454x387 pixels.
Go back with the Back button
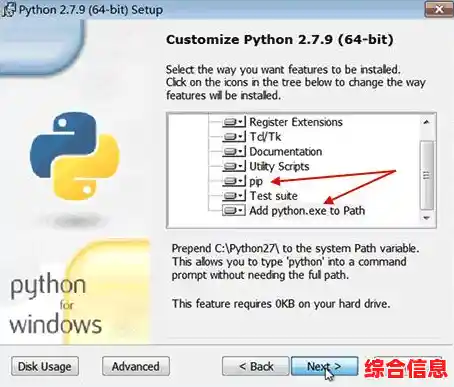pos(256,366)
